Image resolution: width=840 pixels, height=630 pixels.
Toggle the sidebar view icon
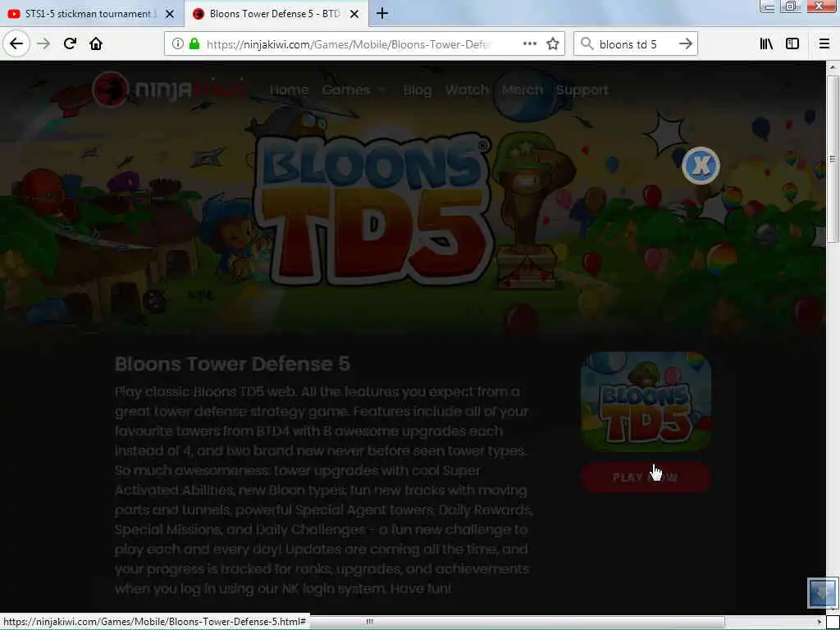point(792,44)
